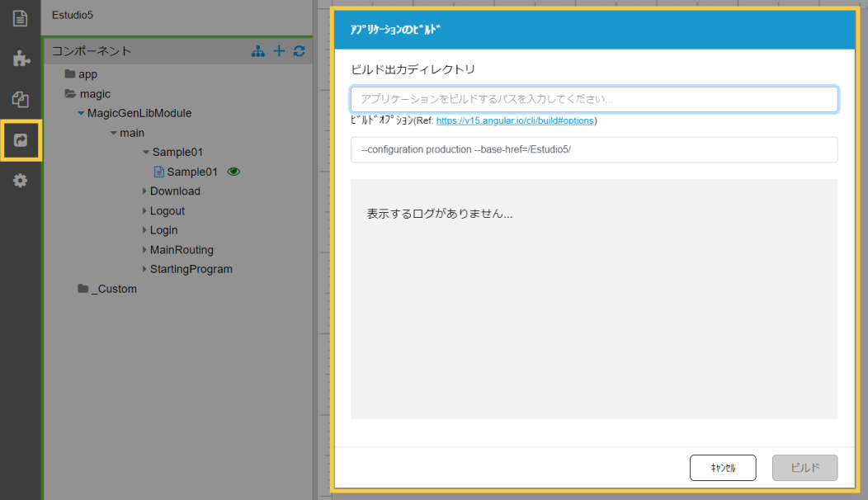Select the puzzle piece icon in sidebar

click(21, 59)
